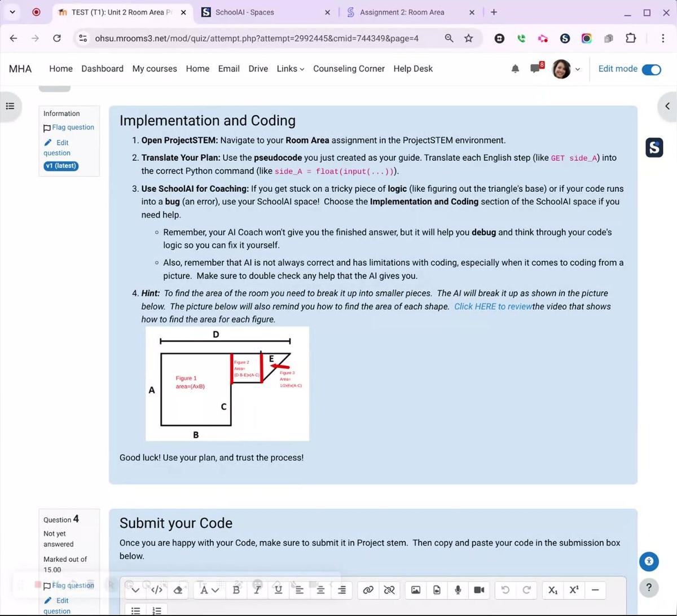
Task: Open the notifications bell
Action: pos(515,69)
